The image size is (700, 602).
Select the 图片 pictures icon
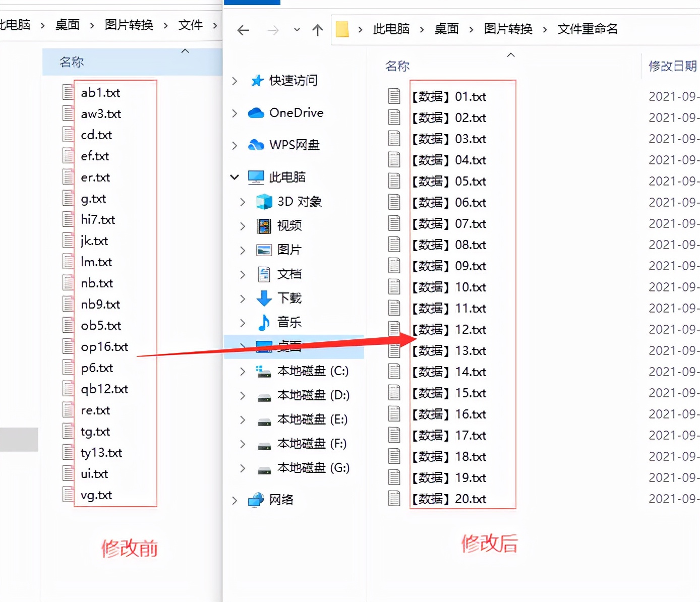[x=264, y=250]
